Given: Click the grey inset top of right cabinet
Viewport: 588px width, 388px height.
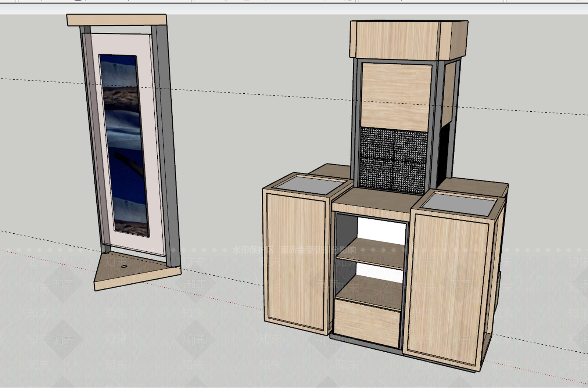Looking at the screenshot, I should pyautogui.click(x=459, y=203).
